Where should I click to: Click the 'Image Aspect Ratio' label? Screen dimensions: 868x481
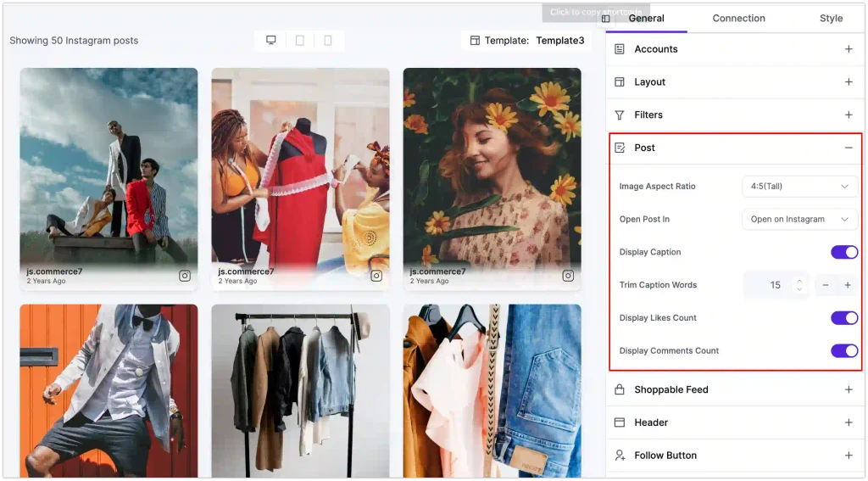657,187
